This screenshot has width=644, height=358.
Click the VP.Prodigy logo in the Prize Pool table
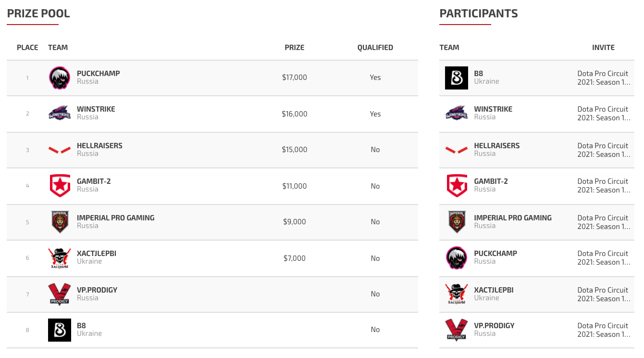60,294
